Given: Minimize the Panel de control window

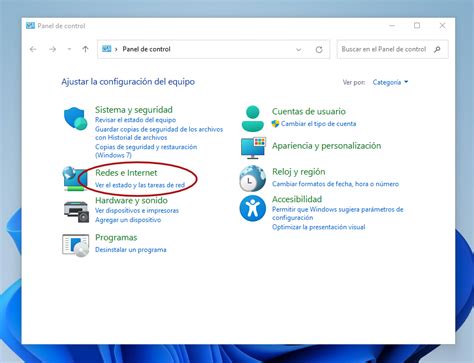Looking at the screenshot, I should click(392, 26).
